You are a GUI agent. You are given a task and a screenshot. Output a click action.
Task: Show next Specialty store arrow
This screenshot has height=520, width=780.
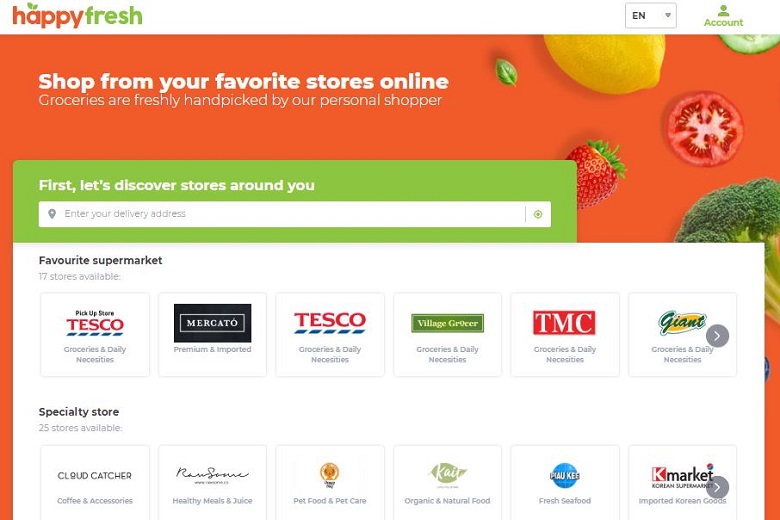click(x=717, y=488)
